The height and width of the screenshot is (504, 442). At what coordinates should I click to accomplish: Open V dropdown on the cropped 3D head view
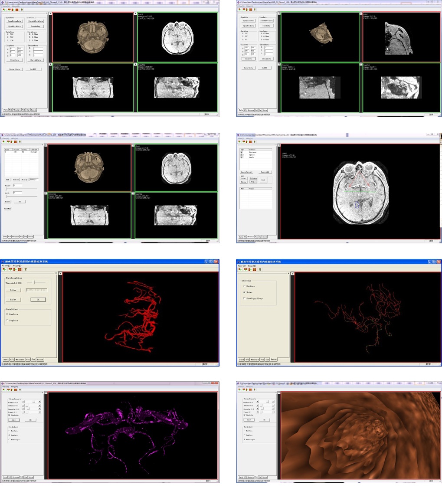click(279, 13)
